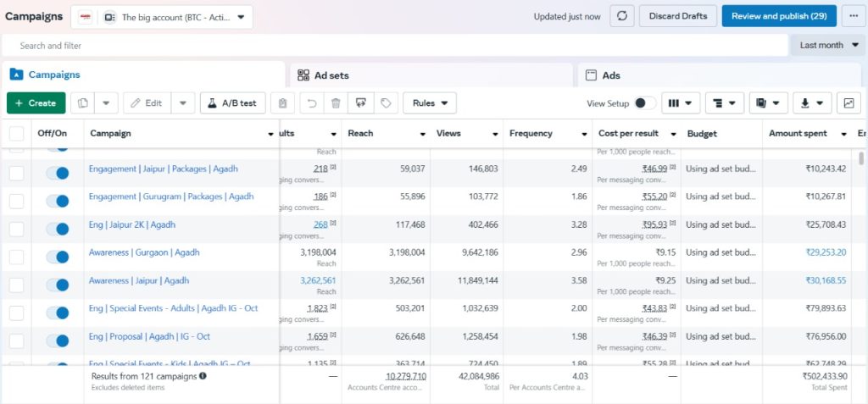
Task: Open the big account selector dropdown
Action: point(162,17)
